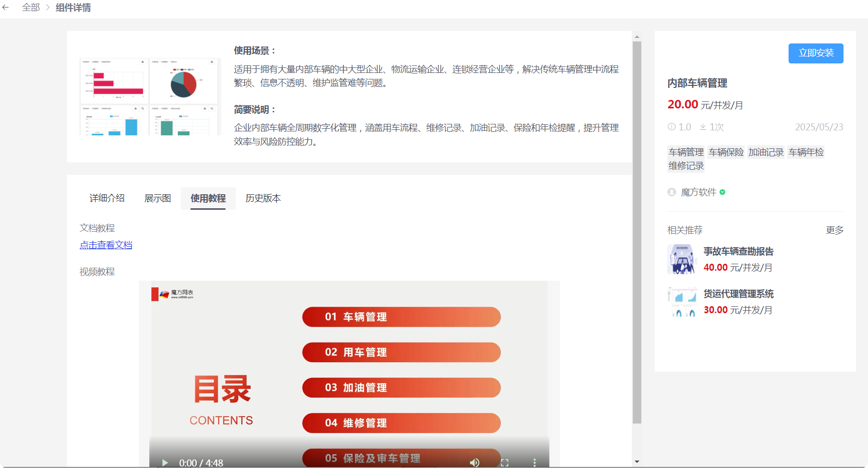
Task: Select the 使用教程 tab
Action: [208, 198]
